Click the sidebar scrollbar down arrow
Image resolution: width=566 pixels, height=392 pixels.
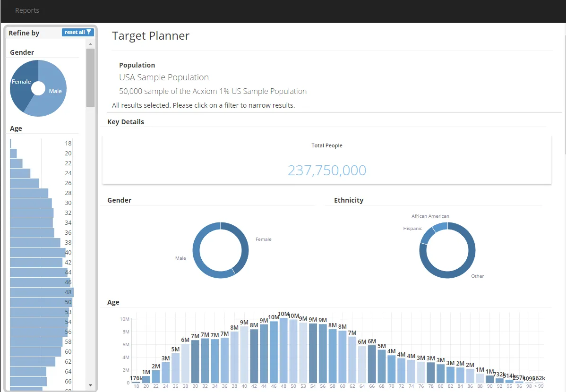[90, 385]
